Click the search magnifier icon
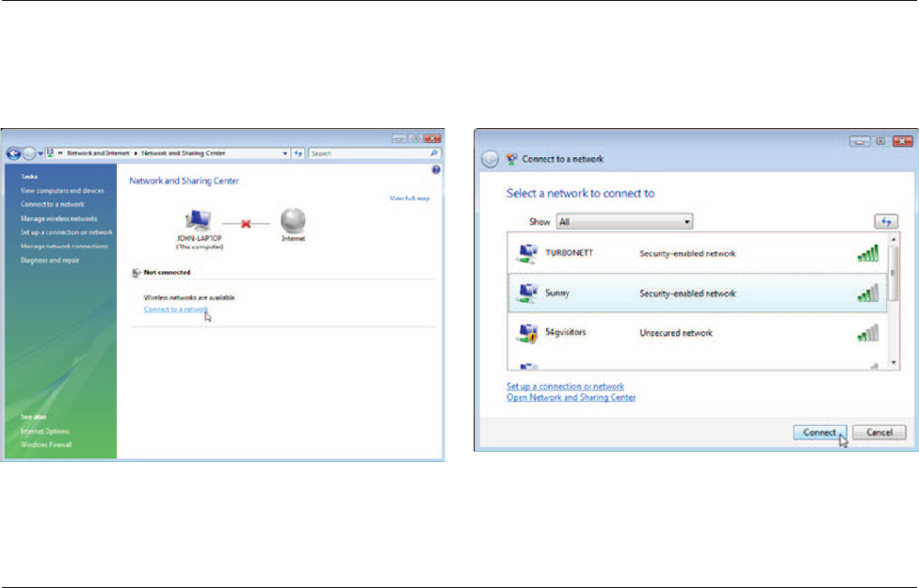 click(x=434, y=152)
